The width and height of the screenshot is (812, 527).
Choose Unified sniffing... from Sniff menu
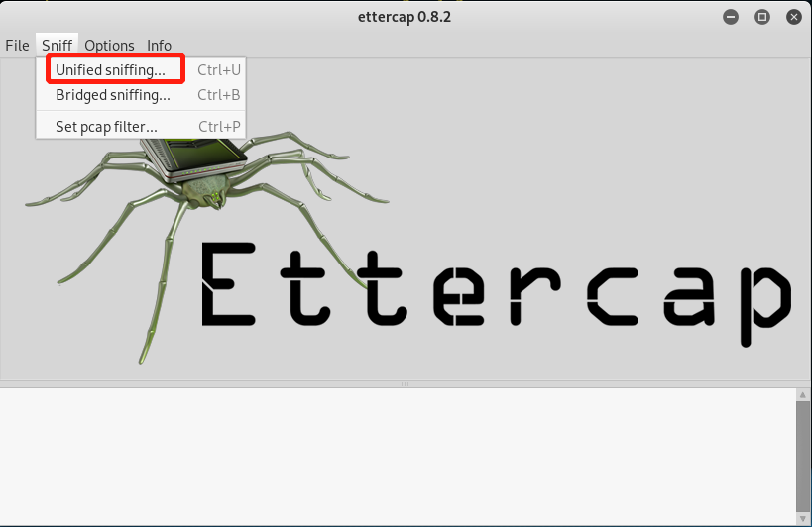coord(141,69)
